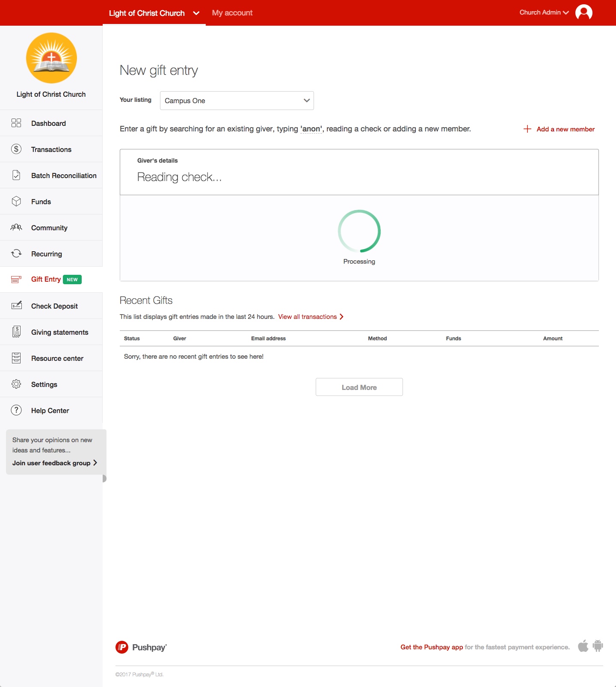
Task: Click the Apple app download icon
Action: (583, 646)
